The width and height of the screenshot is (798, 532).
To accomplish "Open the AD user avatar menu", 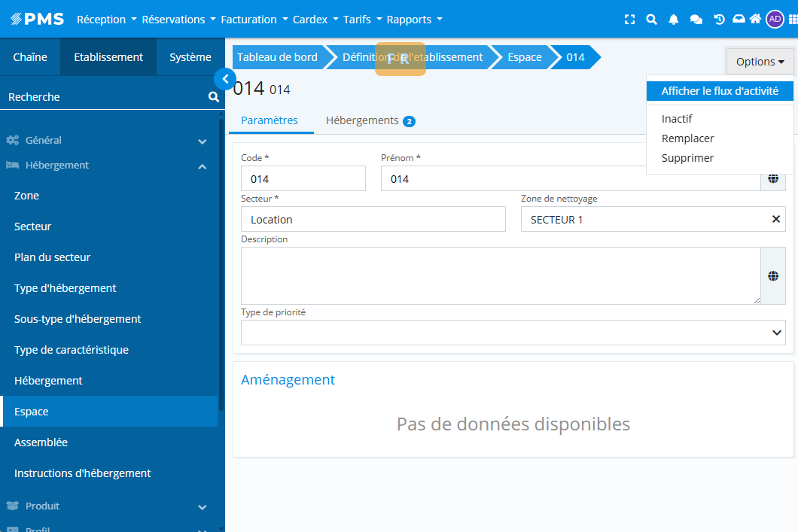I will pyautogui.click(x=775, y=20).
